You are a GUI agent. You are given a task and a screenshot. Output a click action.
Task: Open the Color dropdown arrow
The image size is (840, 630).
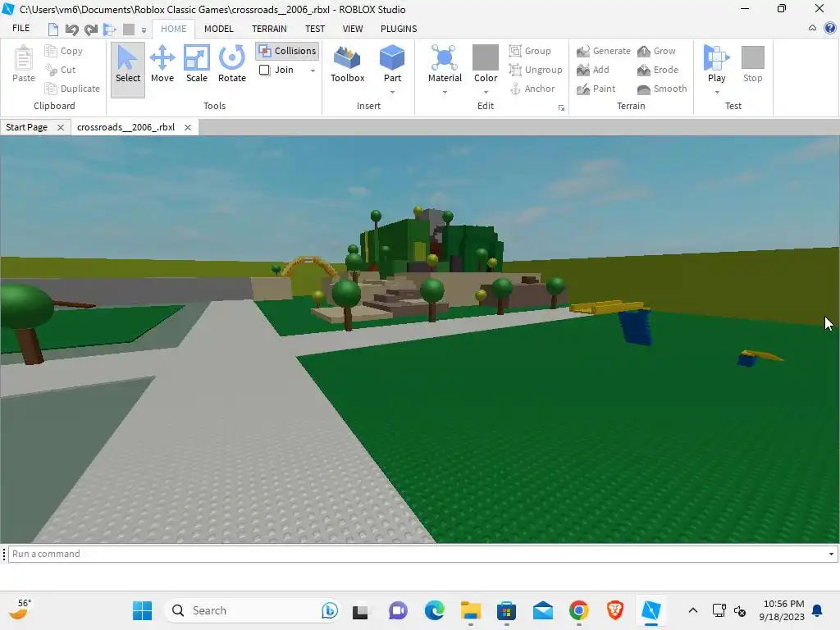pyautogui.click(x=486, y=92)
